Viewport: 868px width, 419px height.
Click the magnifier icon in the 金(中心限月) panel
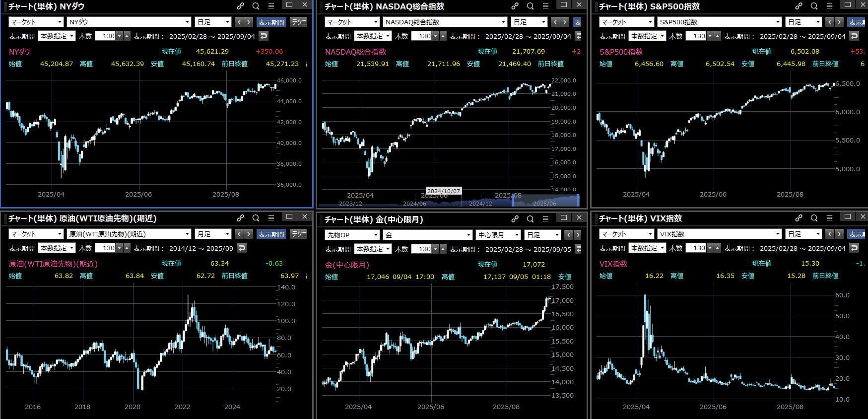[530, 218]
